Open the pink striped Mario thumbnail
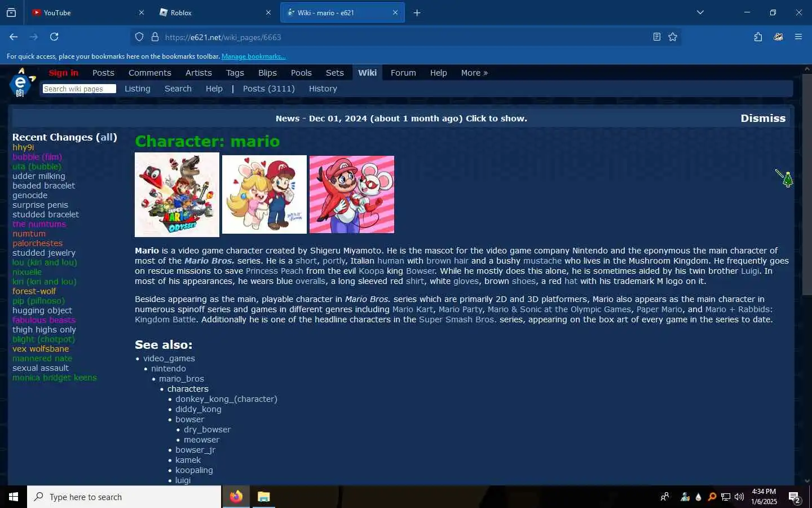 pyautogui.click(x=352, y=194)
